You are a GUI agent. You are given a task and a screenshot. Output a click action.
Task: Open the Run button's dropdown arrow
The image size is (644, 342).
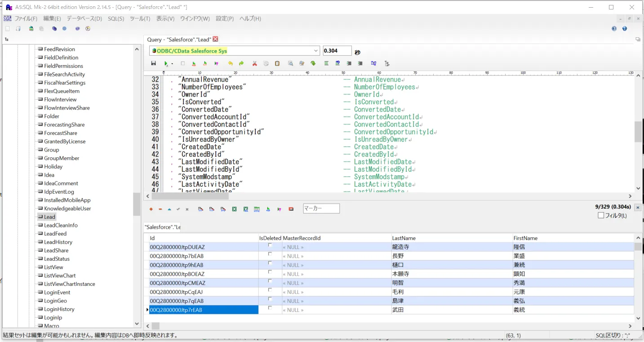172,63
